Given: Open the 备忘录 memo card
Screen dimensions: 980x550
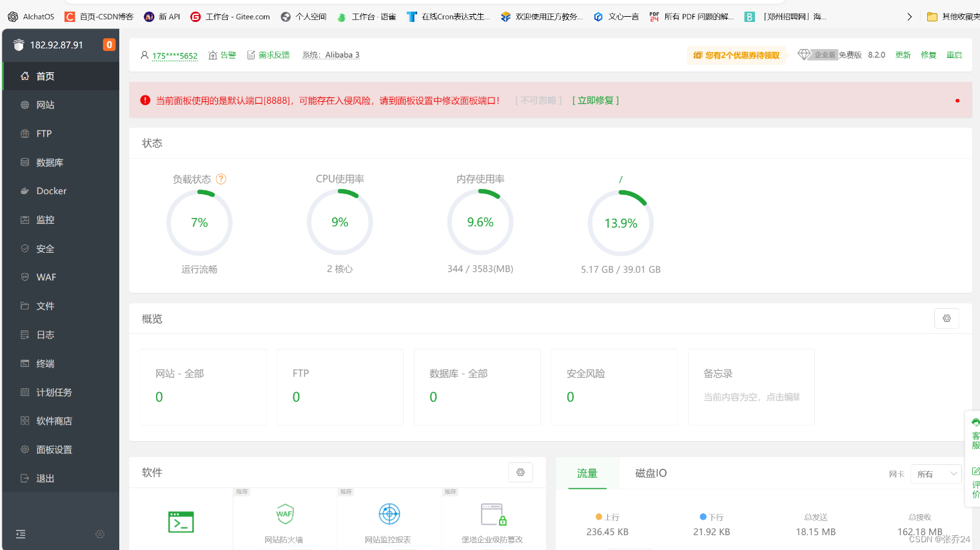Looking at the screenshot, I should click(x=751, y=387).
